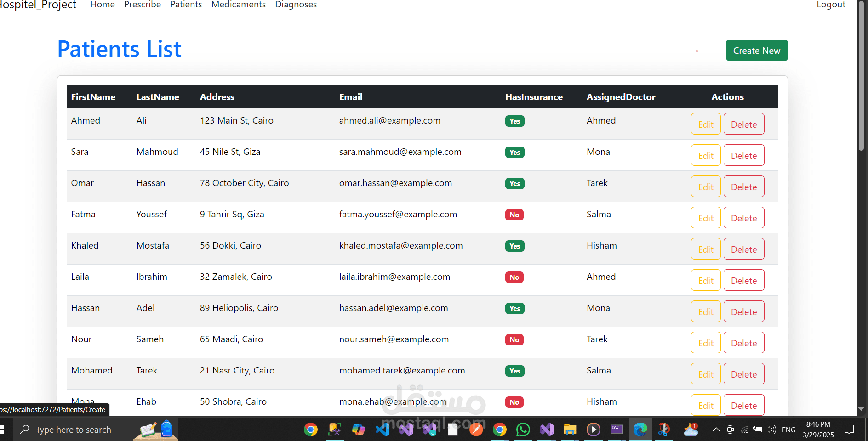Image resolution: width=868 pixels, height=441 pixels.
Task: Open Postman from the taskbar
Action: pyautogui.click(x=476, y=430)
